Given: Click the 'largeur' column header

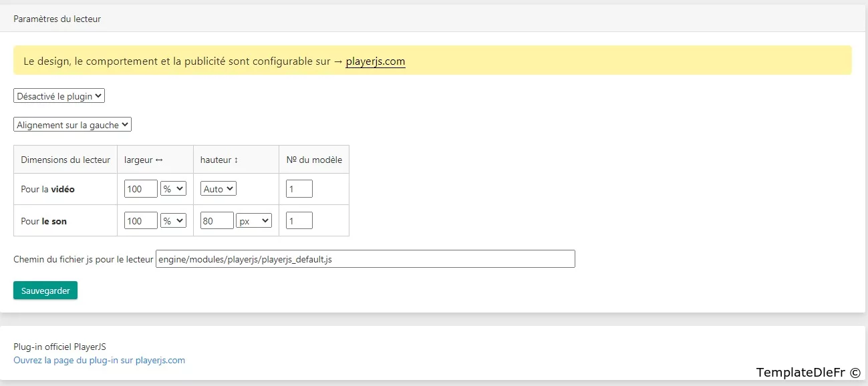Looking at the screenshot, I should (144, 160).
